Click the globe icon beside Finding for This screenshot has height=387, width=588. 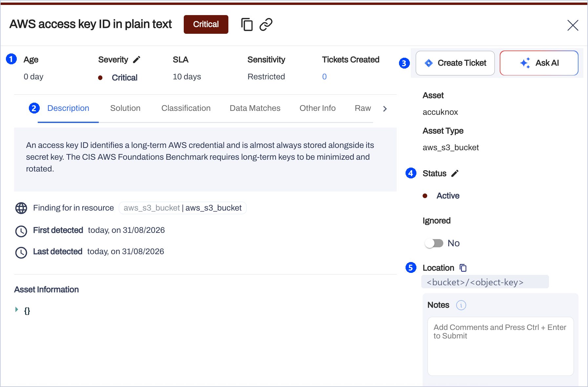point(21,208)
